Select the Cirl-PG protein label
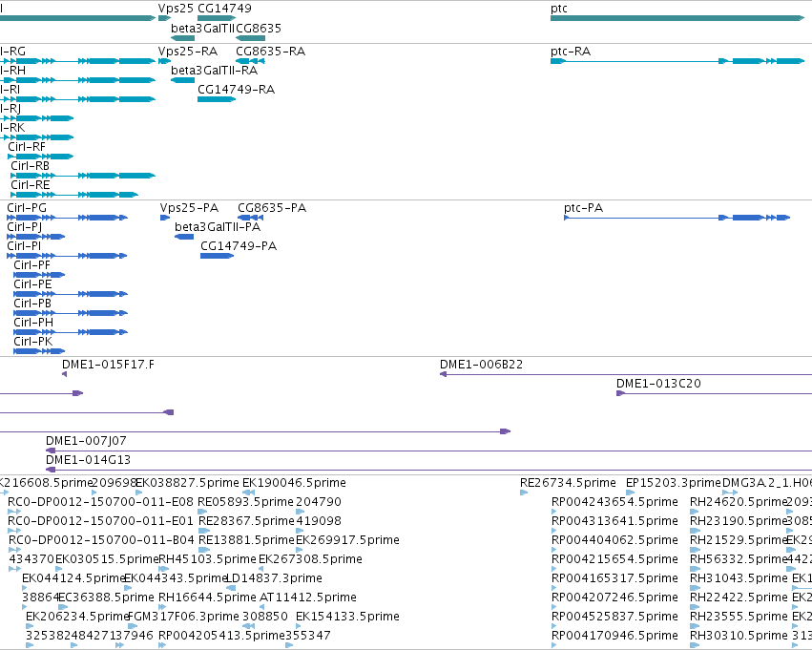 (27, 208)
